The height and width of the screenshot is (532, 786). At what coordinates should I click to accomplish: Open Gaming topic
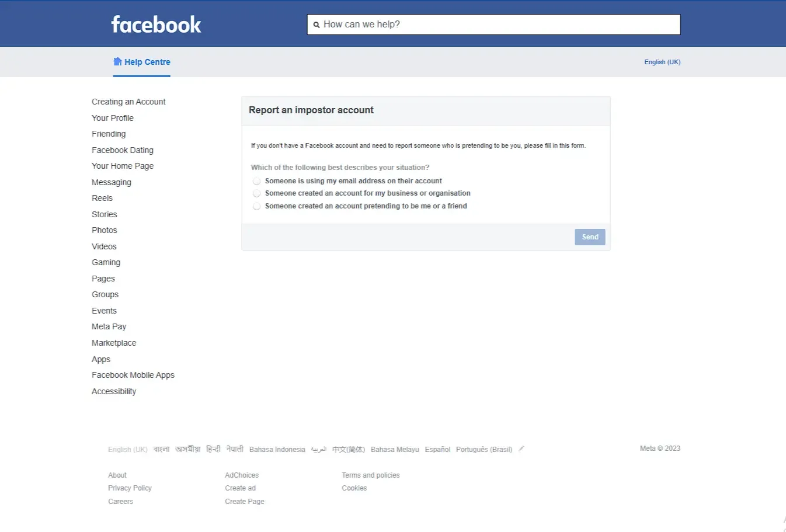point(106,262)
